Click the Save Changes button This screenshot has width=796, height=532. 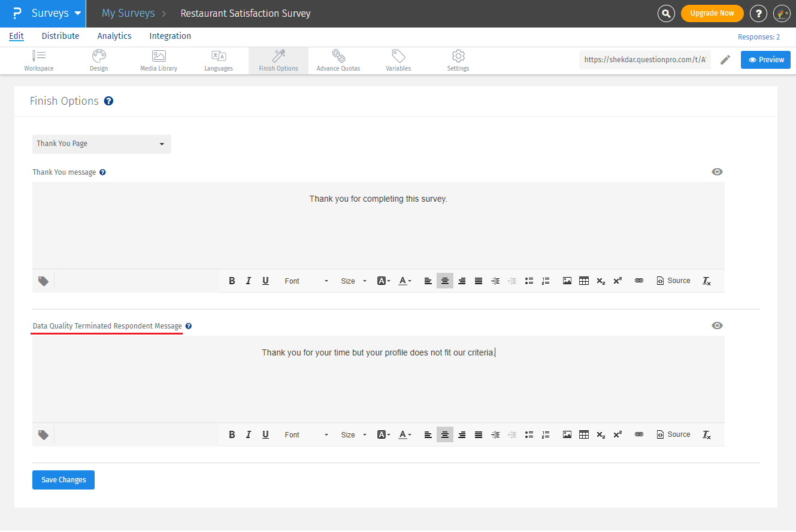point(63,480)
